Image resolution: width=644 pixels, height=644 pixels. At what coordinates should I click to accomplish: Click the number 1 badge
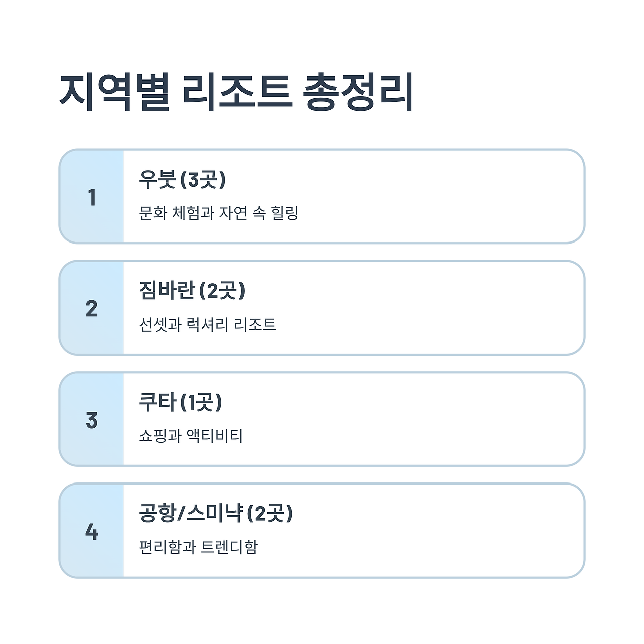tap(92, 197)
